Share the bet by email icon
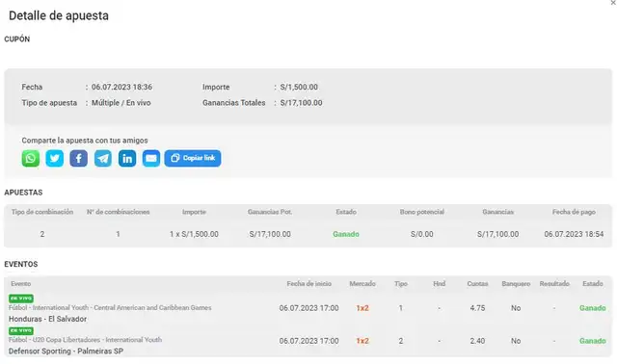Image resolution: width=617 pixels, height=364 pixels. pyautogui.click(x=151, y=159)
